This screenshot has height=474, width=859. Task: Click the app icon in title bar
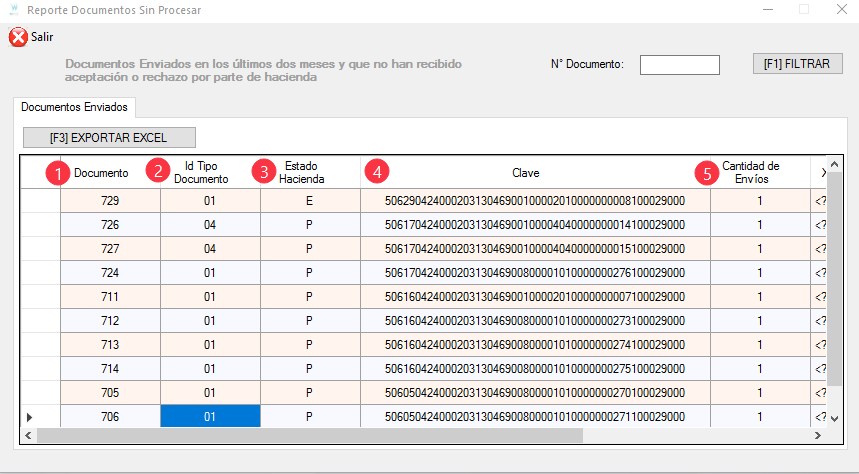pos(14,9)
